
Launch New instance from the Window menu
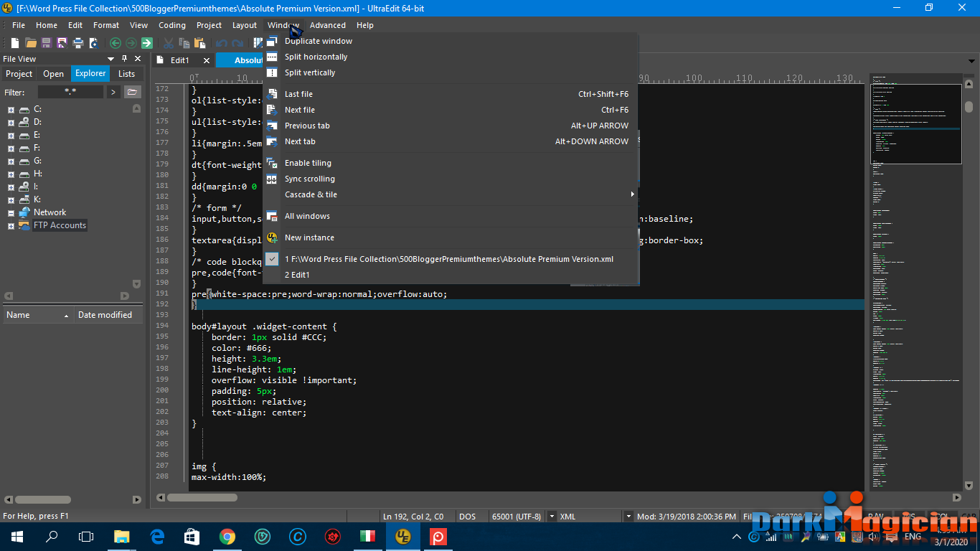pos(450,237)
